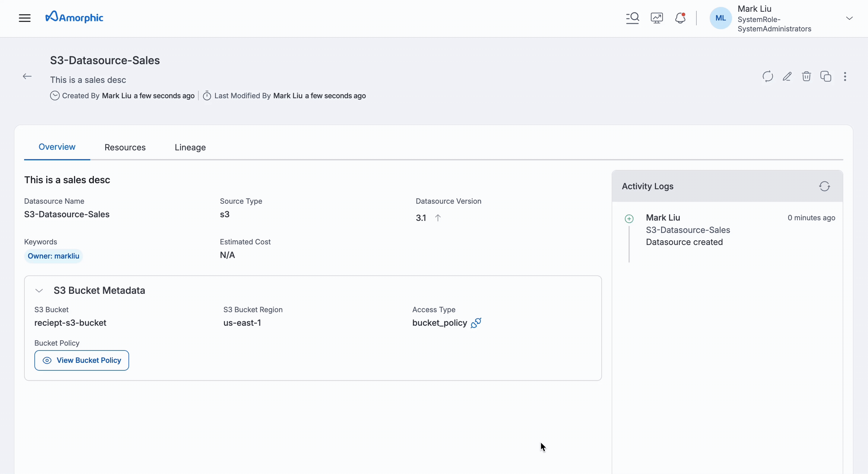Switch to the Lineage tab

pos(190,147)
